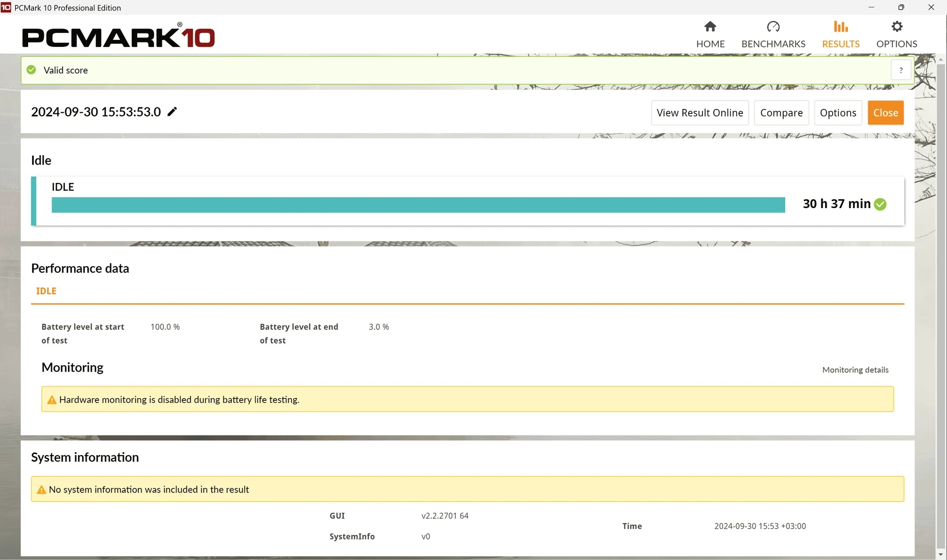Screen dimensions: 947x560
Task: Click the scrollbar down arrow
Action: (x=941, y=555)
